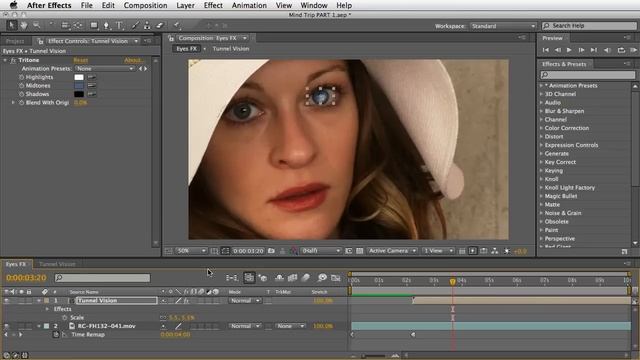Click the Tritone About link

(x=133, y=60)
